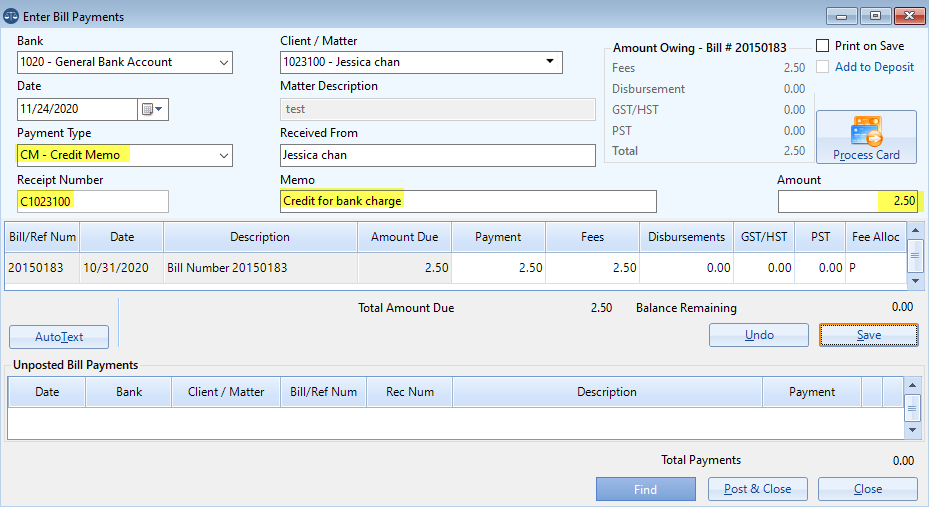Click the Description column header in bills grid
Screen dimensions: 929x507
[260, 237]
